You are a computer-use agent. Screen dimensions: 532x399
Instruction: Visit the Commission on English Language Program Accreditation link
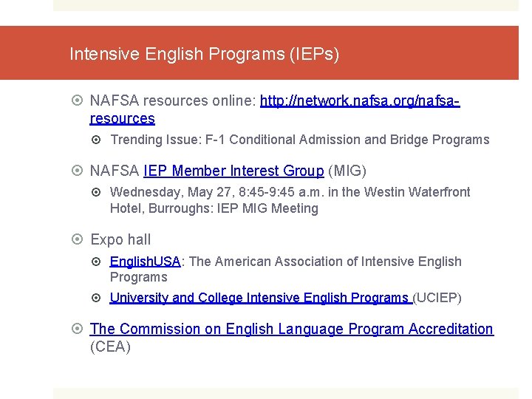pos(291,329)
